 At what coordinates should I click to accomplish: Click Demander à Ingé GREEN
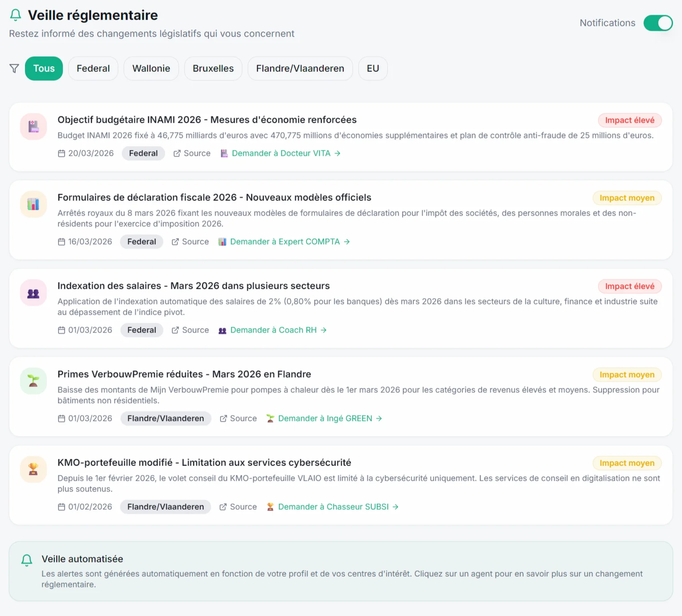pyautogui.click(x=324, y=418)
